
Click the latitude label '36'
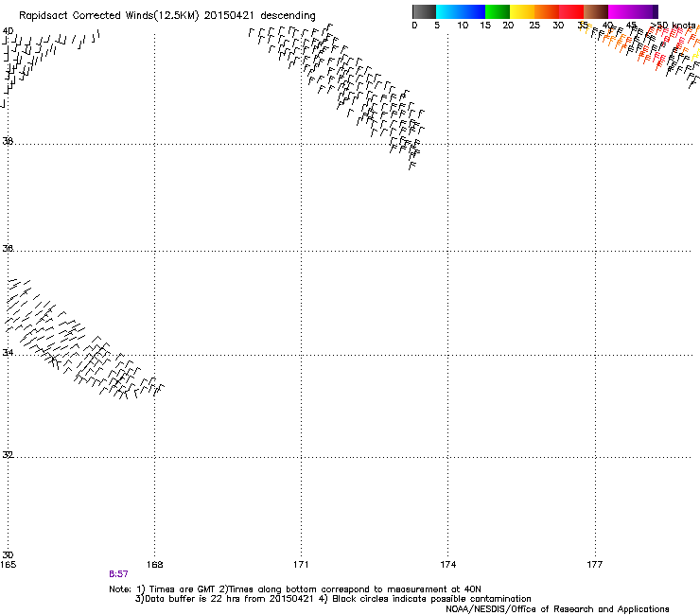pos(8,248)
